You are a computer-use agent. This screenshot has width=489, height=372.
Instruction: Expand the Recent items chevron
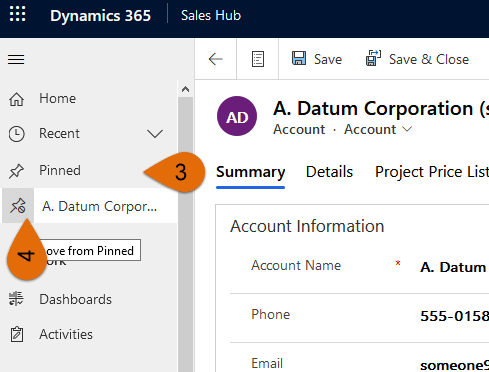click(x=155, y=134)
